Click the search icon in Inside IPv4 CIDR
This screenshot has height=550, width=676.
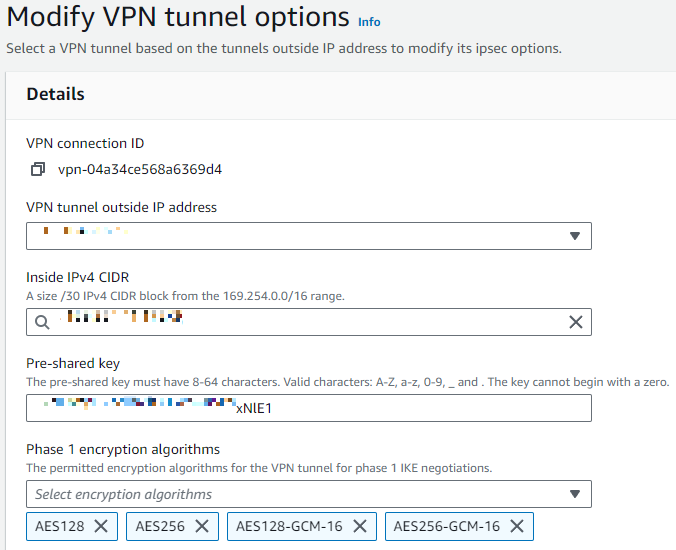click(42, 322)
